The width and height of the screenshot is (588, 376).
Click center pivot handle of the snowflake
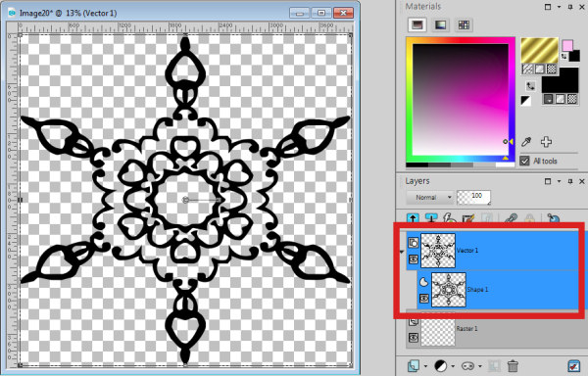[185, 200]
